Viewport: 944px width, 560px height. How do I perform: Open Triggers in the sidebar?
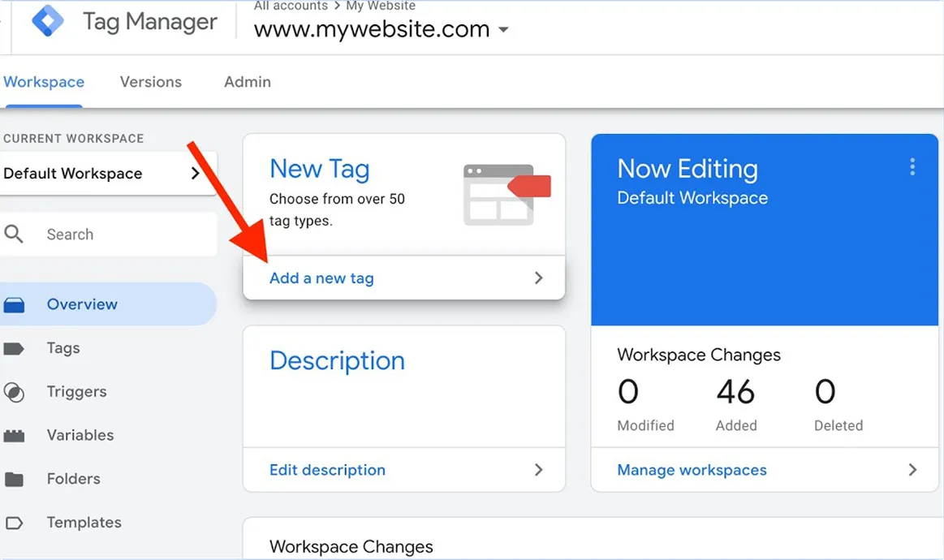tap(76, 391)
